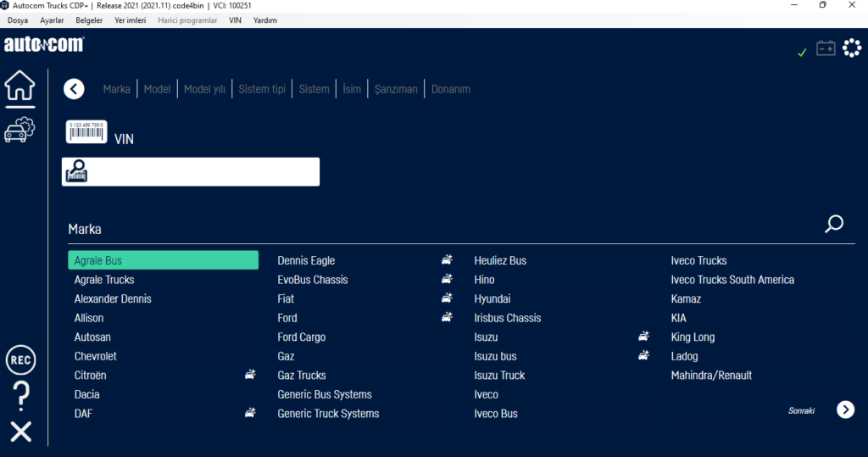Click car icon next to Citroën
The image size is (868, 457).
point(250,375)
